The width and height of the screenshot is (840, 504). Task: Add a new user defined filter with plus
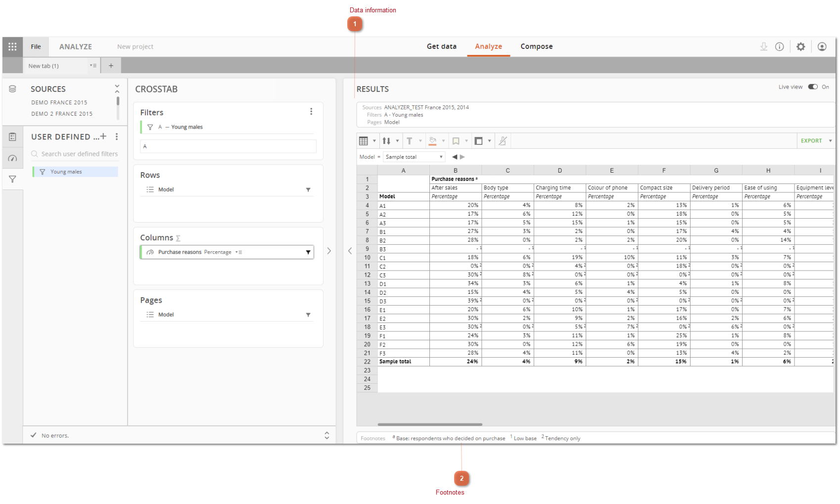pyautogui.click(x=103, y=137)
